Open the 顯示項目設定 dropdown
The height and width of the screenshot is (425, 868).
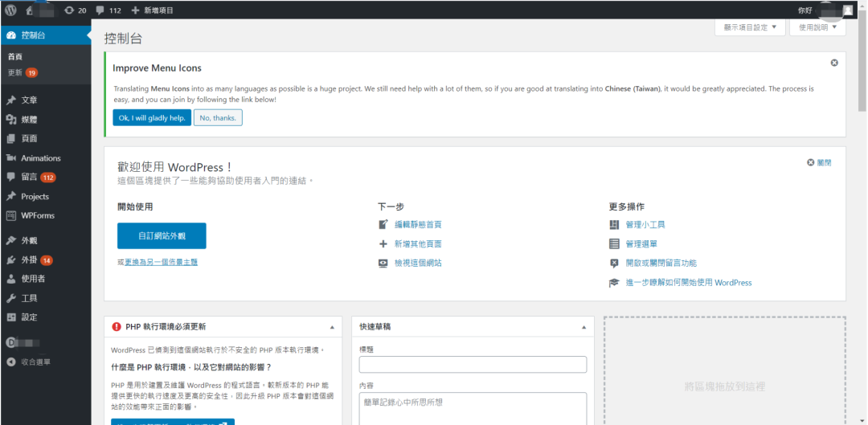[x=750, y=27]
